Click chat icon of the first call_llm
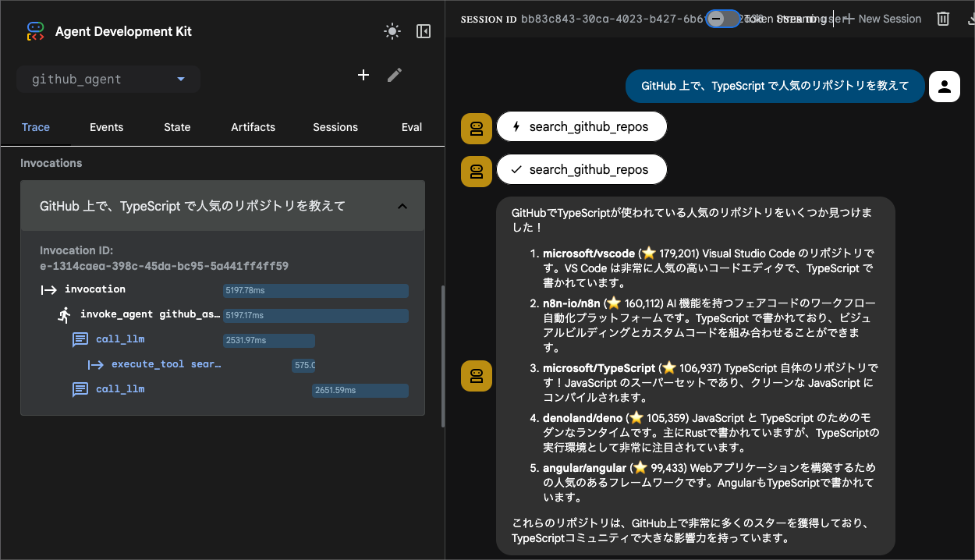975x560 pixels. (x=80, y=340)
